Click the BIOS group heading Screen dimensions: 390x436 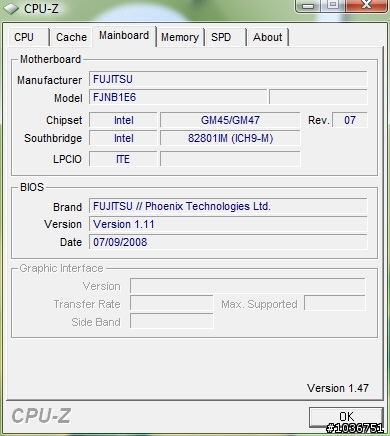click(32, 187)
